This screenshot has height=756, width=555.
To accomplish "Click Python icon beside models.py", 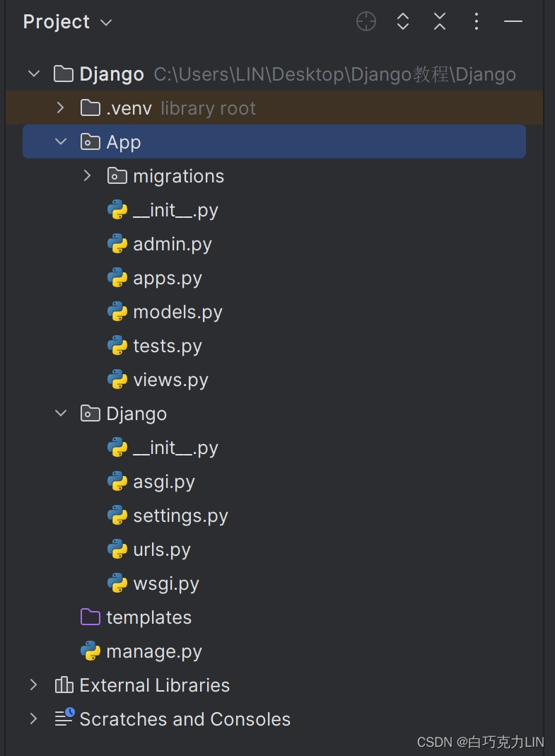I will pyautogui.click(x=117, y=312).
